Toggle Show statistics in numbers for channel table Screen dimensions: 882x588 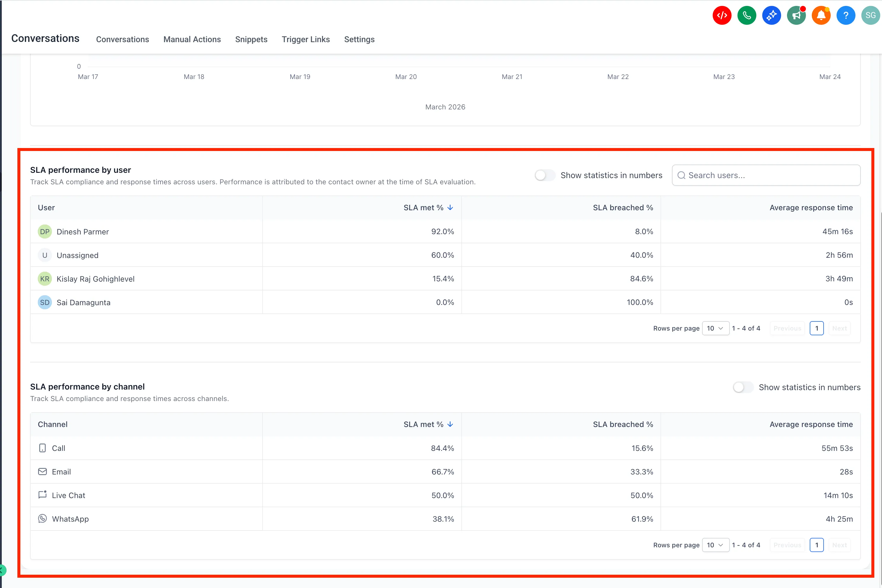(742, 387)
